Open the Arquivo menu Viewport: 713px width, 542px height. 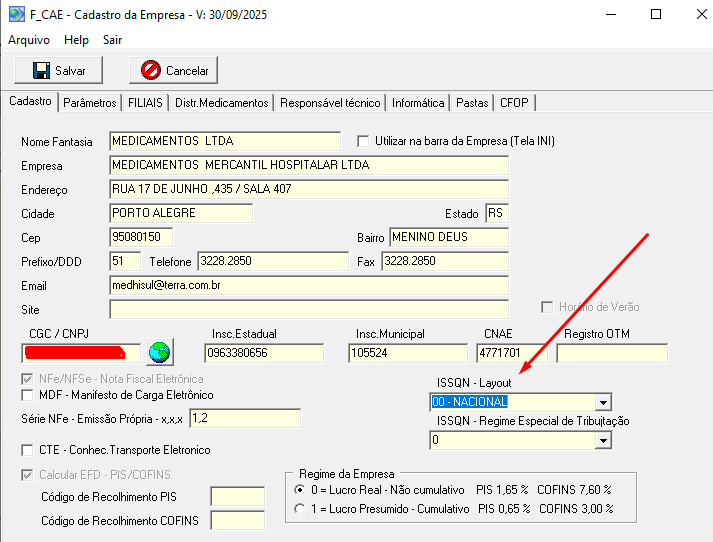(29, 40)
